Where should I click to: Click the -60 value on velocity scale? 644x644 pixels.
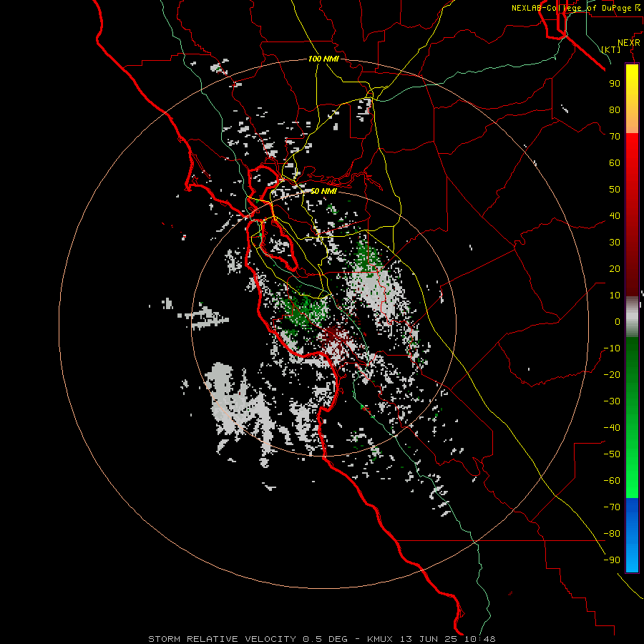pyautogui.click(x=612, y=481)
